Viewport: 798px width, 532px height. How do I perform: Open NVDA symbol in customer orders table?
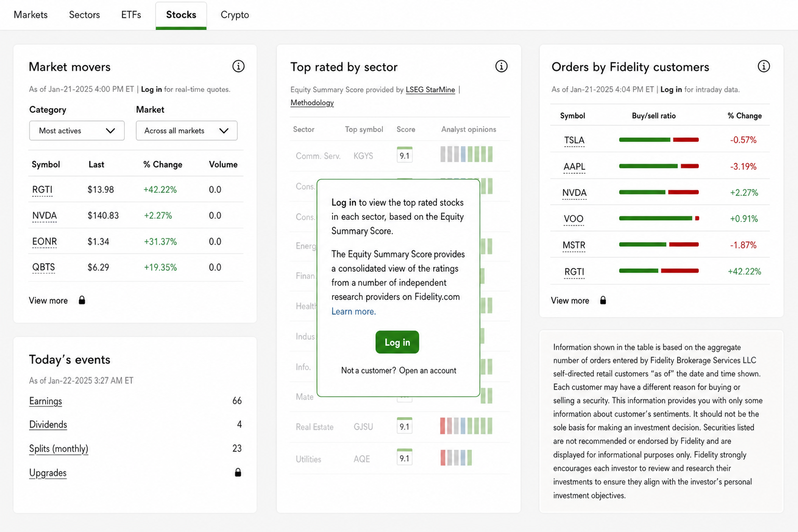(574, 193)
